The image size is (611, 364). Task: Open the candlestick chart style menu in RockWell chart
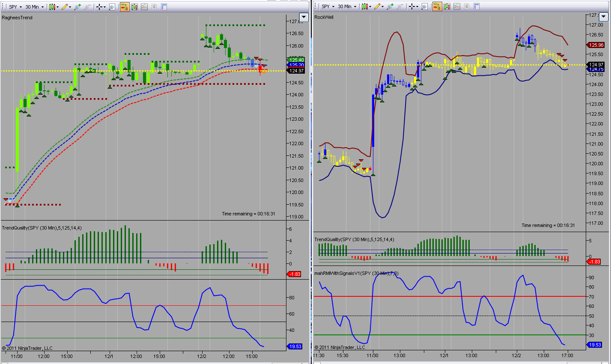[x=367, y=6]
